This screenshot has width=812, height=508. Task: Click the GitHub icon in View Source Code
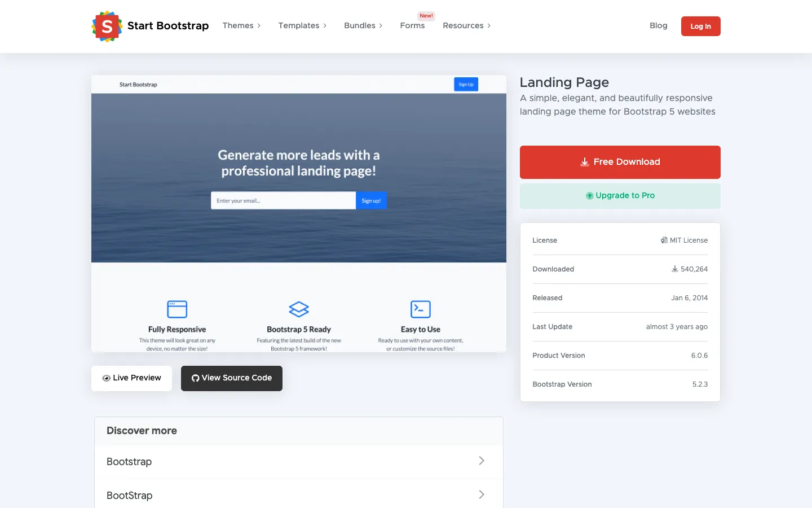point(195,378)
